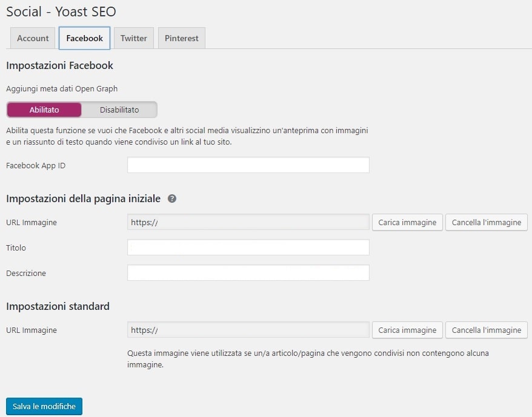532x417 pixels.
Task: Click the homepage URL Immagine field
Action: point(248,222)
